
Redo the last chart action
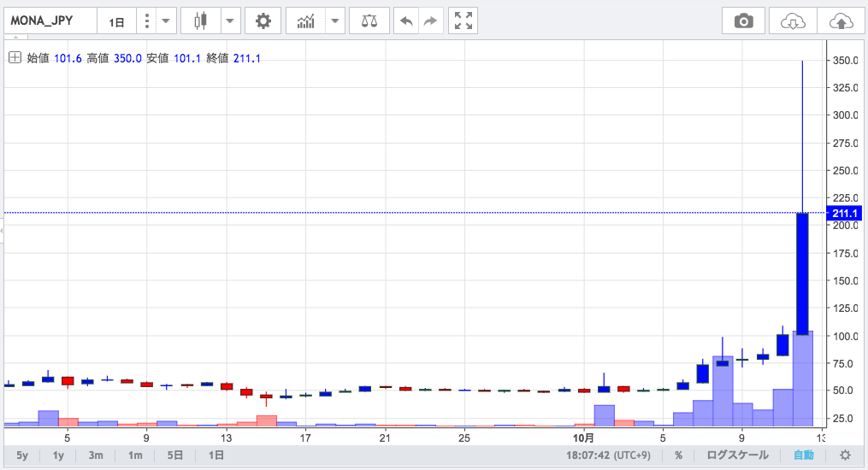tap(431, 21)
